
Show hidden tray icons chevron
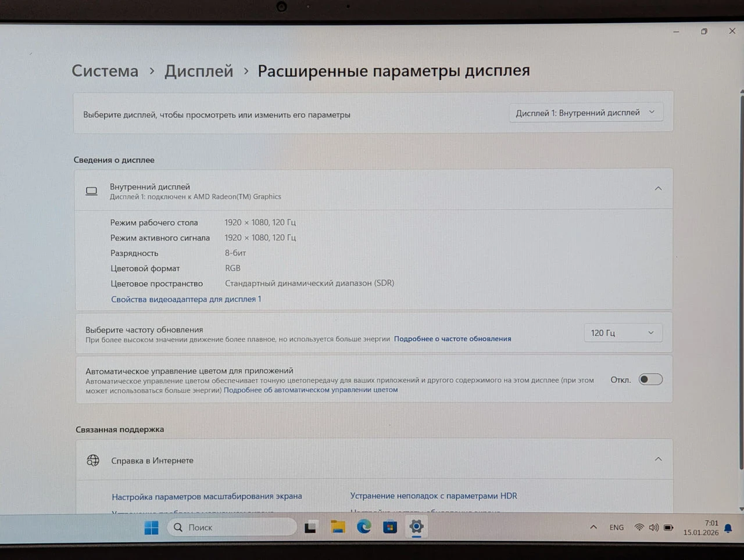tap(593, 527)
